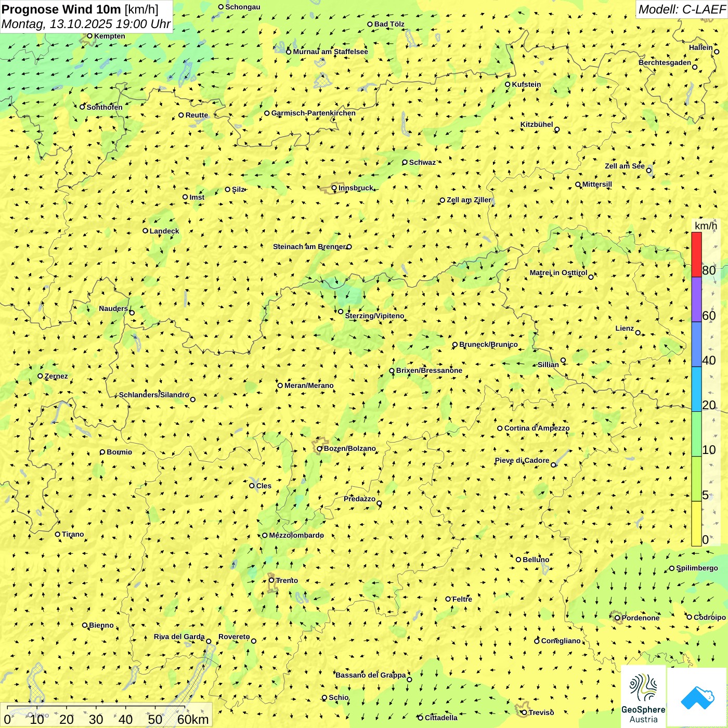Click the 'Schlanders/Silandro' label
Screen dimensions: 728x728
tap(154, 395)
